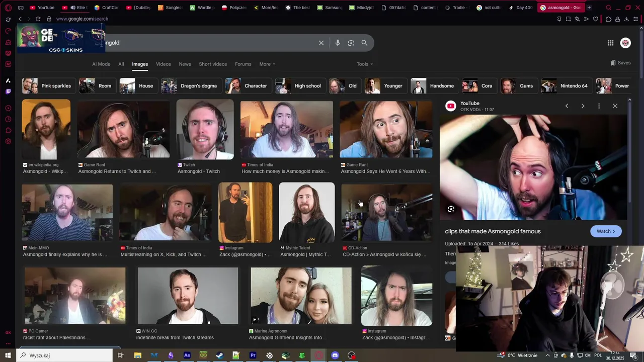
Task: Close the image preview panel
Action: pyautogui.click(x=615, y=106)
